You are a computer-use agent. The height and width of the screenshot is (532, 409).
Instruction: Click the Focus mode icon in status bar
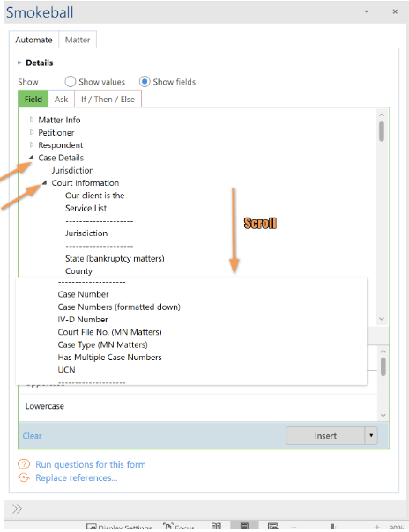168,527
